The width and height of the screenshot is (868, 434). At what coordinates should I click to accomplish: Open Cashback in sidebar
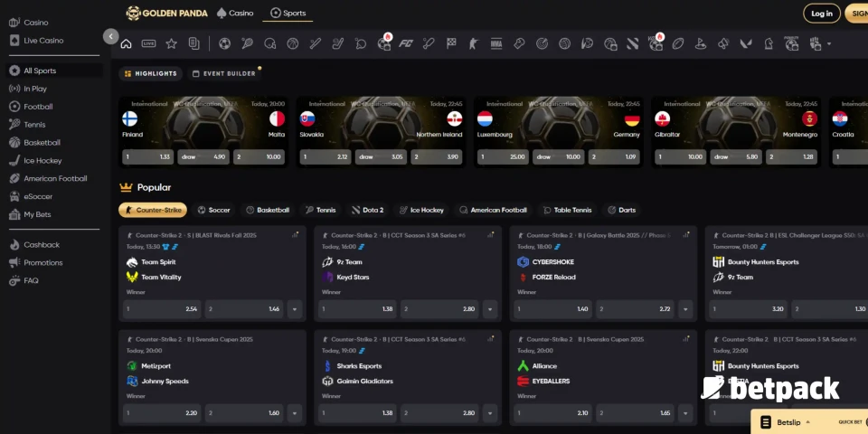42,245
